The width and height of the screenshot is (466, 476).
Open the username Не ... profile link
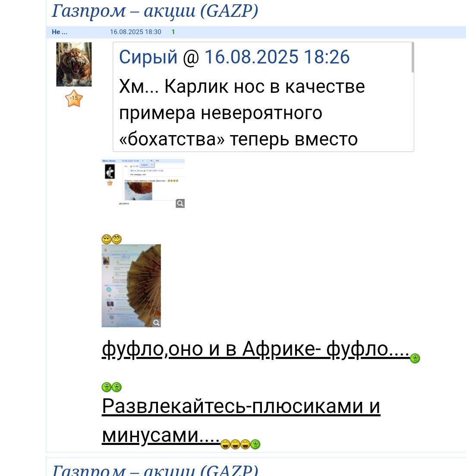(x=60, y=32)
